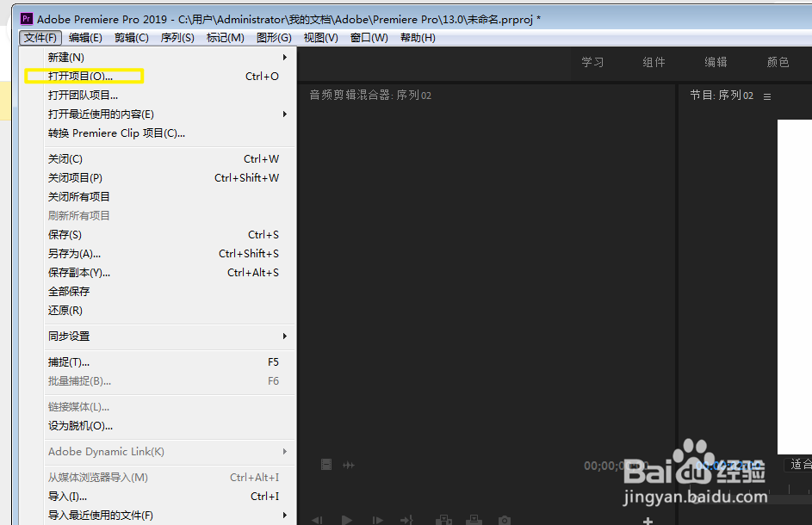Image resolution: width=812 pixels, height=525 pixels.
Task: Choose 另存为(A)... entry
Action: pos(158,254)
